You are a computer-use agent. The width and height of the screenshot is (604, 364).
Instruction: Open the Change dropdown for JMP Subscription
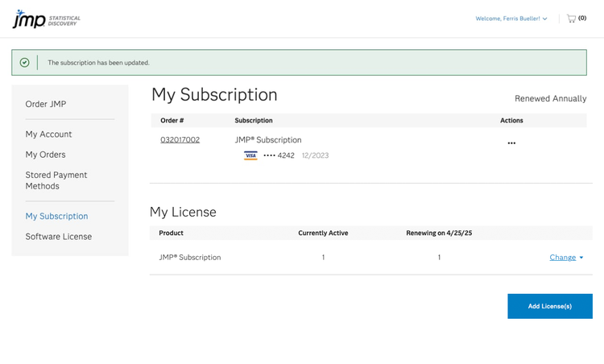tap(566, 258)
